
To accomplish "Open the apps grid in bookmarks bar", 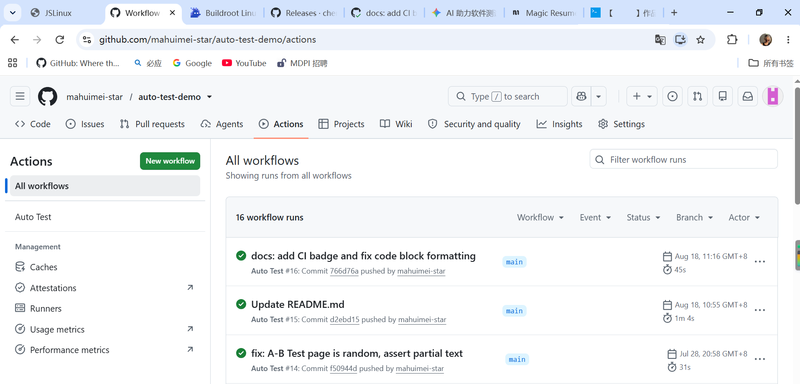I will tap(13, 63).
